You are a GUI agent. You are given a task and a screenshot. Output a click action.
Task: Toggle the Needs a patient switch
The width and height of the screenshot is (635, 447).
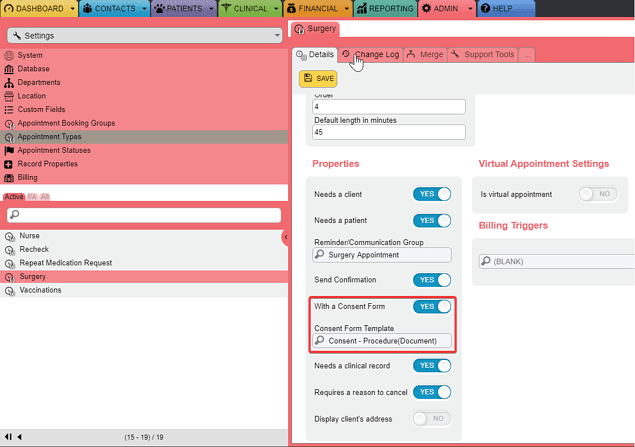(x=432, y=221)
